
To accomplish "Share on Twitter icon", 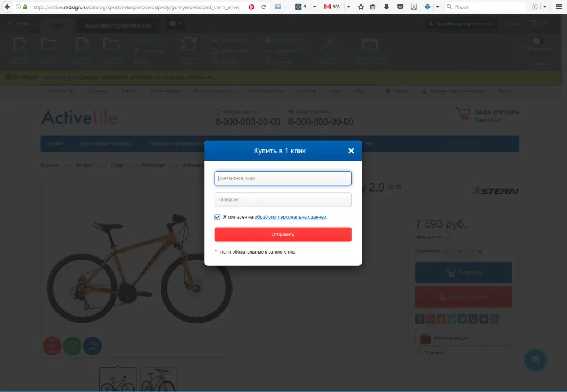I will 462,319.
